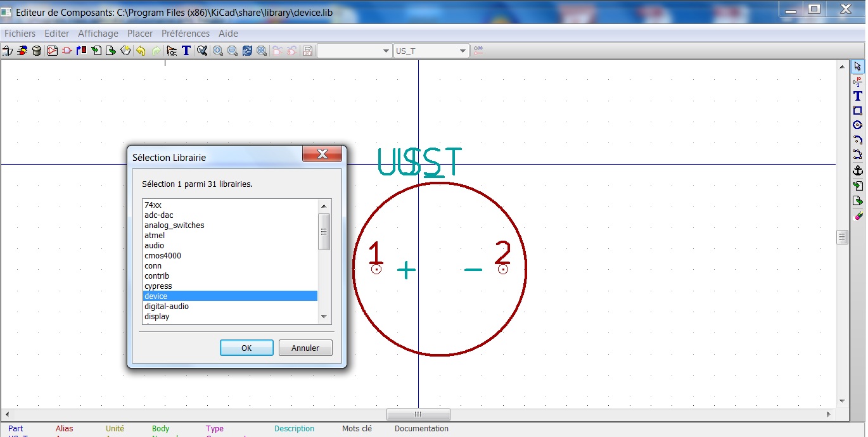Open the component properties editor icon
The image size is (868, 437).
click(172, 51)
